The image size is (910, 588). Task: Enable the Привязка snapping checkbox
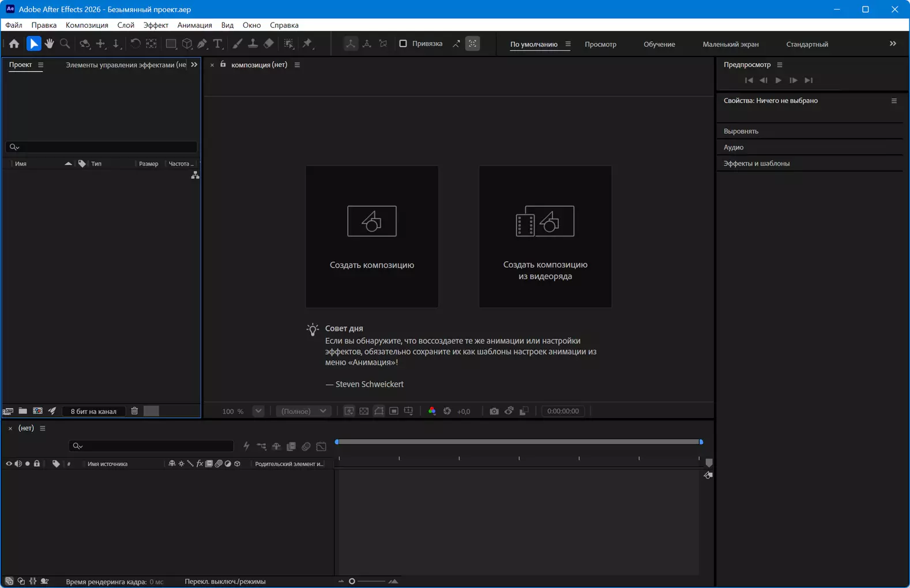coord(403,44)
